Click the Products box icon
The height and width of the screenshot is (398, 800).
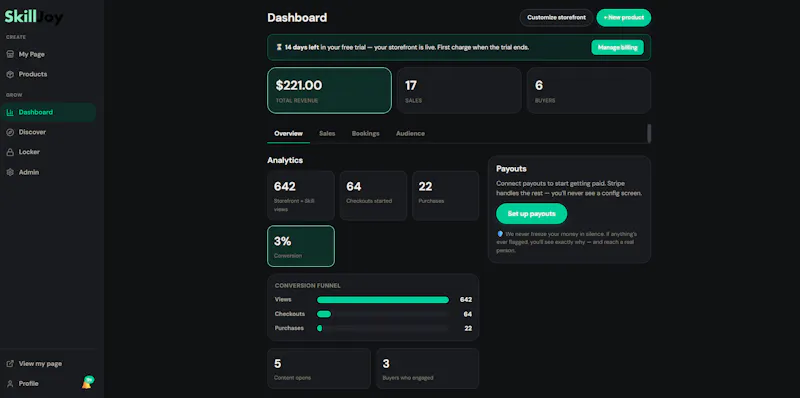[10, 74]
